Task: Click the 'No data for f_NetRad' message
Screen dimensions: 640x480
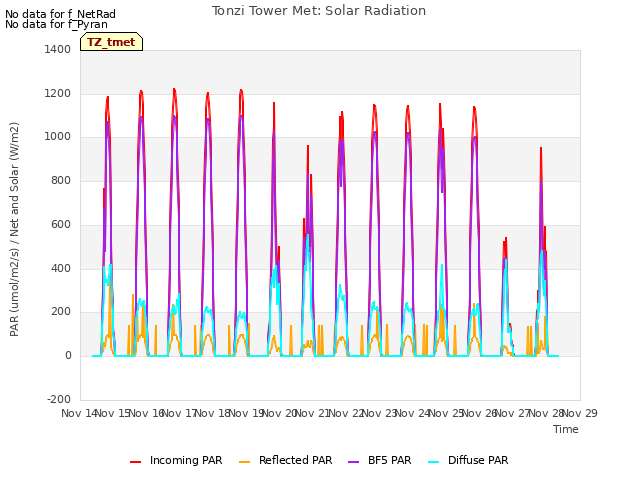Action: tap(60, 14)
